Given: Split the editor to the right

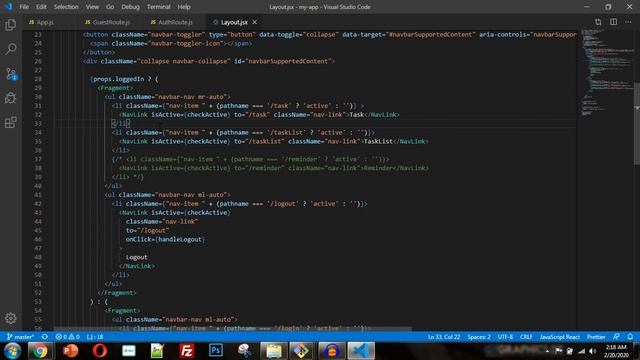Looking at the screenshot, I should tap(613, 22).
